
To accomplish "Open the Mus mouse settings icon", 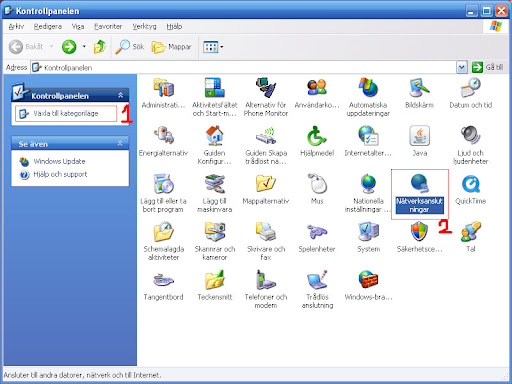I will 317,189.
